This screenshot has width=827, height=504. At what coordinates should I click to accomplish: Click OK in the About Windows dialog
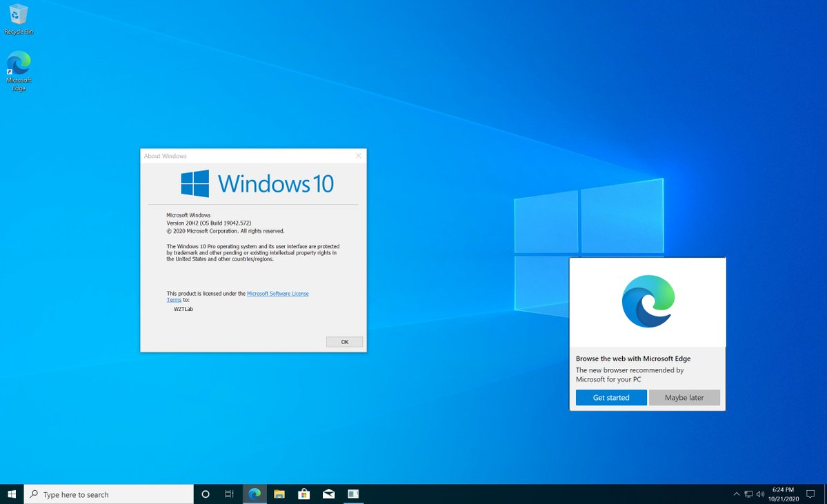click(x=344, y=341)
